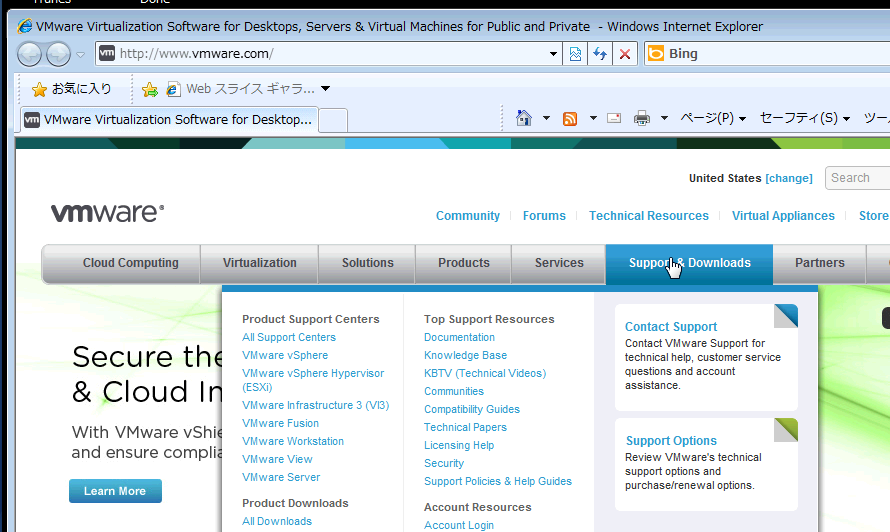
Task: Open the Web Slice Gallery link
Action: pyautogui.click(x=241, y=89)
